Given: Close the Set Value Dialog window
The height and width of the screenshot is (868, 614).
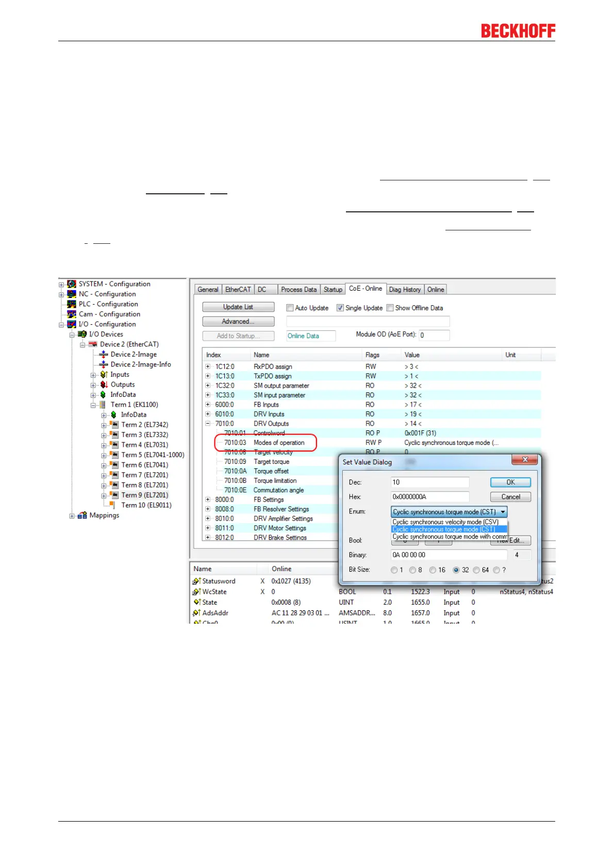Looking at the screenshot, I should pos(525,460).
